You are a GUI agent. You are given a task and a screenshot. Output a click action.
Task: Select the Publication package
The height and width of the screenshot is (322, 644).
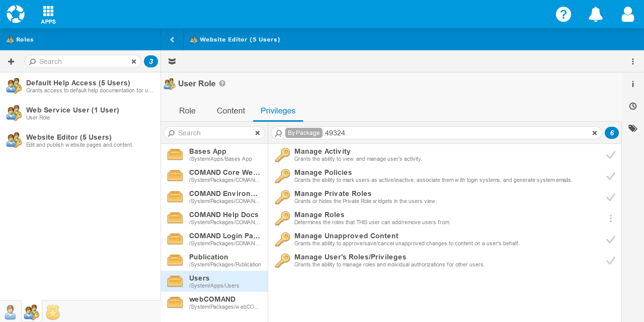tap(214, 260)
